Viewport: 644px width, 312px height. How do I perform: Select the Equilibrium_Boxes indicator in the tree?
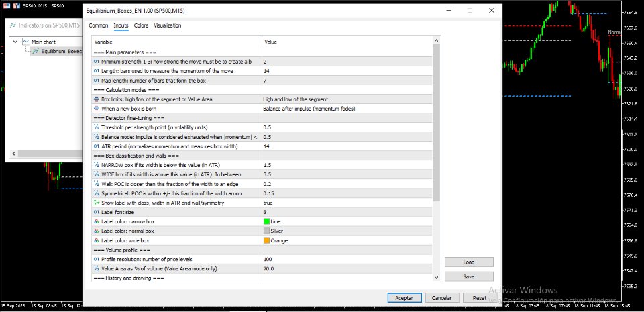(x=61, y=51)
